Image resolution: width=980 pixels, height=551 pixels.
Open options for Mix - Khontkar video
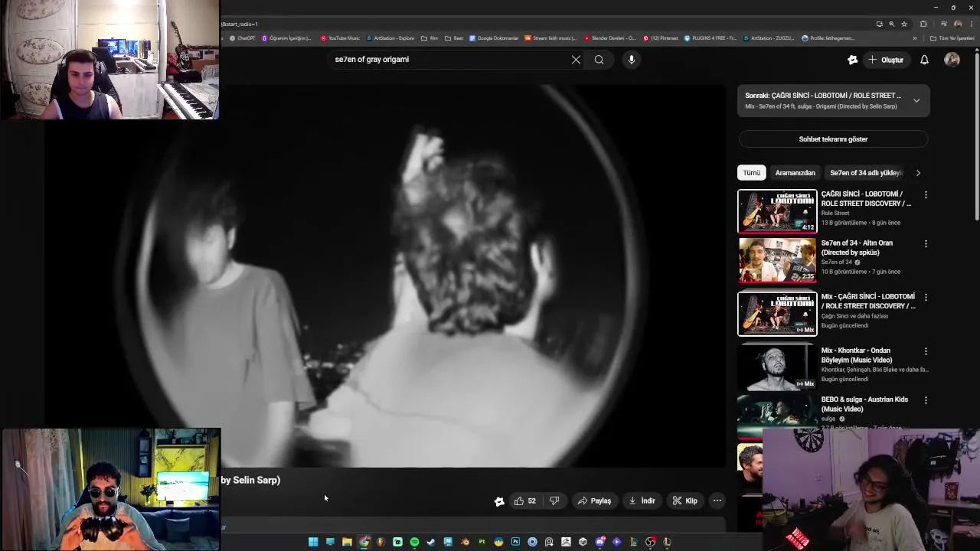926,351
